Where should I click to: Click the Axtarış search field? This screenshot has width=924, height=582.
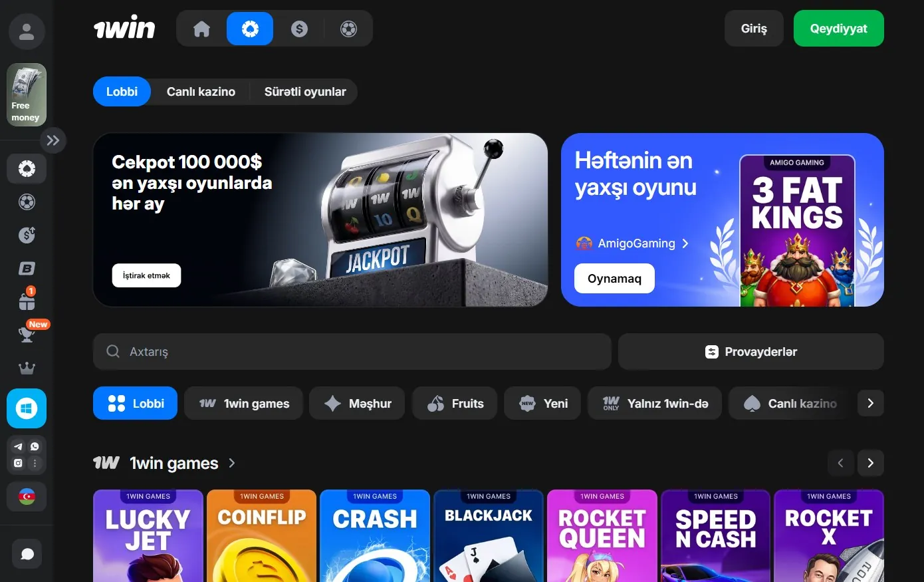coord(352,352)
